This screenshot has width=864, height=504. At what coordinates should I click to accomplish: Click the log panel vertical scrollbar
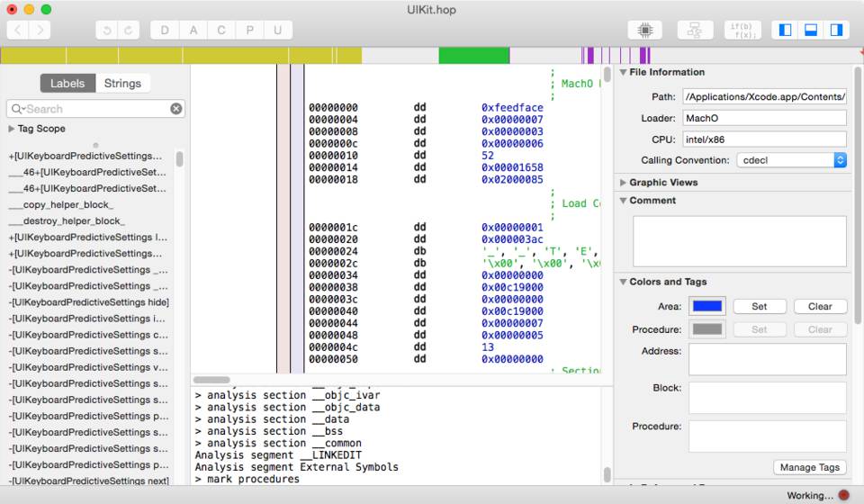[x=607, y=474]
